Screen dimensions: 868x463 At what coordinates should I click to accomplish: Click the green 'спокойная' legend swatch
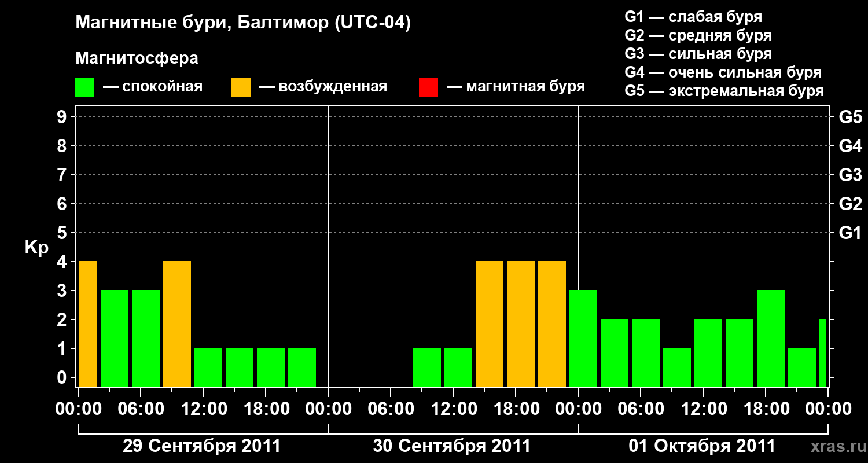[84, 87]
